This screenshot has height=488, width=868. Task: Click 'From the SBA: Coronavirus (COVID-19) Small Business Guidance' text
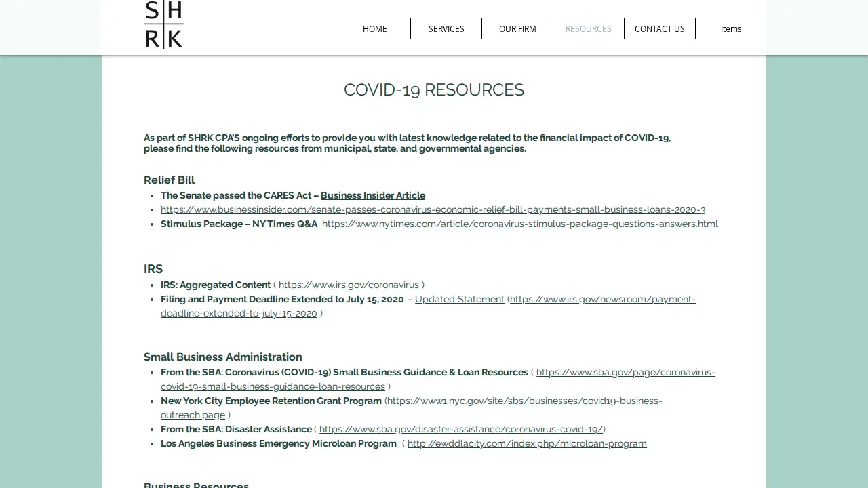pyautogui.click(x=344, y=372)
